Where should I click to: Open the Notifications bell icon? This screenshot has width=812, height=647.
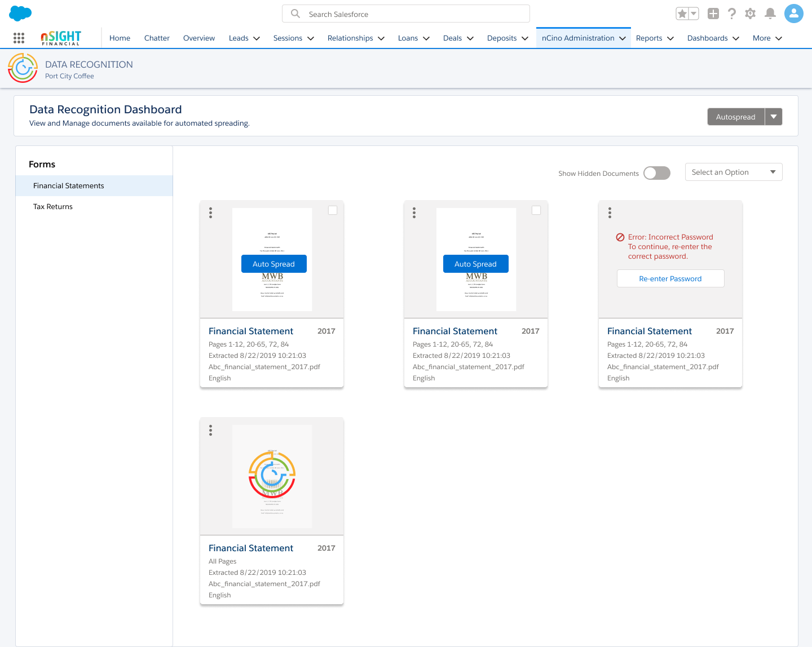(770, 14)
